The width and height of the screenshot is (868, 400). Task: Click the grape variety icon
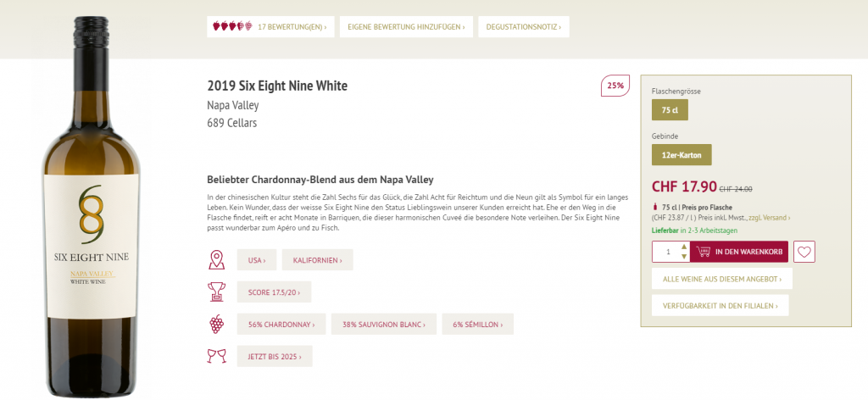[x=216, y=324]
